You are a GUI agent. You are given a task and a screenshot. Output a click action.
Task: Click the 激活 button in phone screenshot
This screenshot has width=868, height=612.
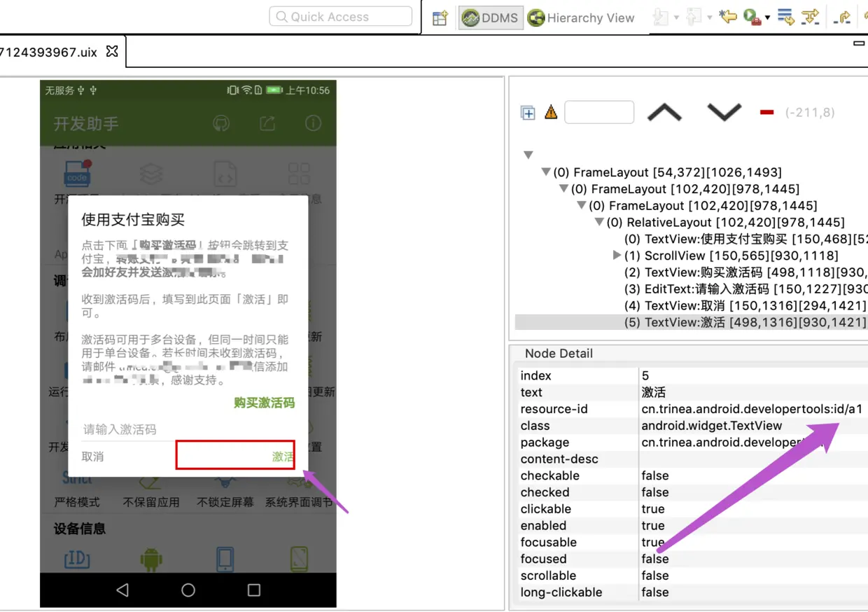click(x=235, y=454)
